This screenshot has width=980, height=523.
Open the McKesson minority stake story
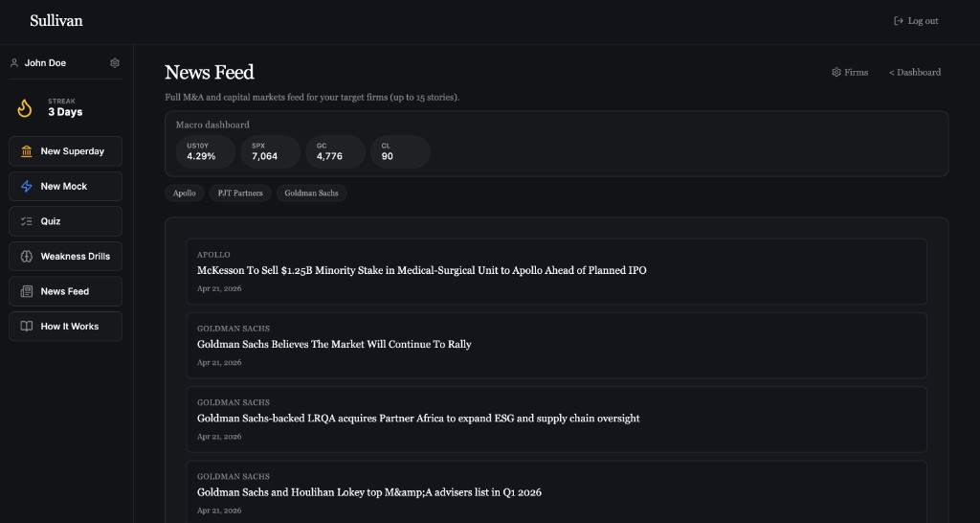click(x=421, y=270)
